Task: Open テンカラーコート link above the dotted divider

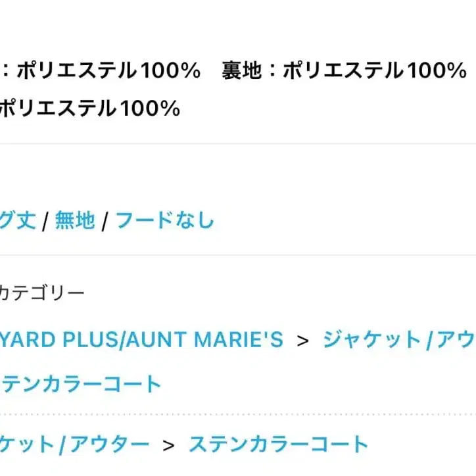Action: tap(80, 383)
